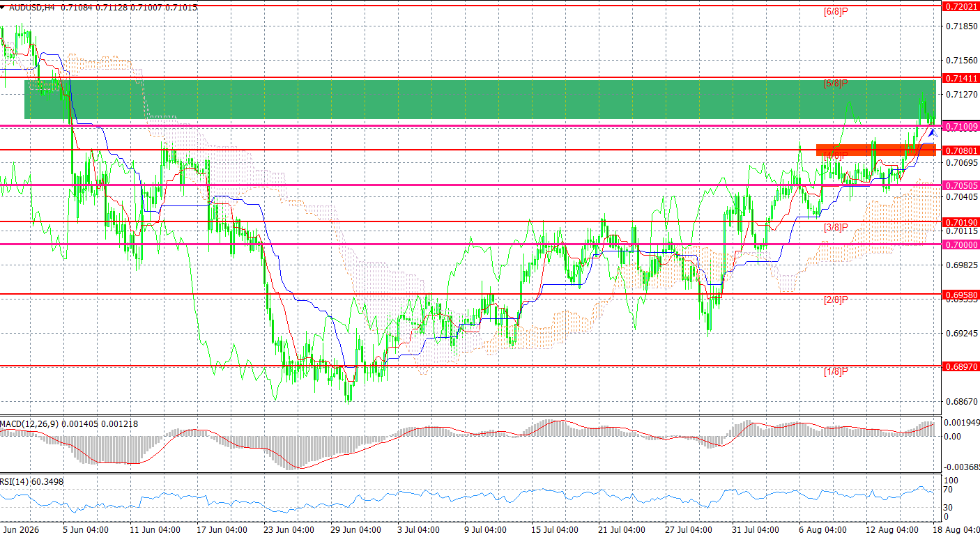This screenshot has width=980, height=537.
Task: Click the [1/8]P Murrey level label
Action: (x=836, y=371)
